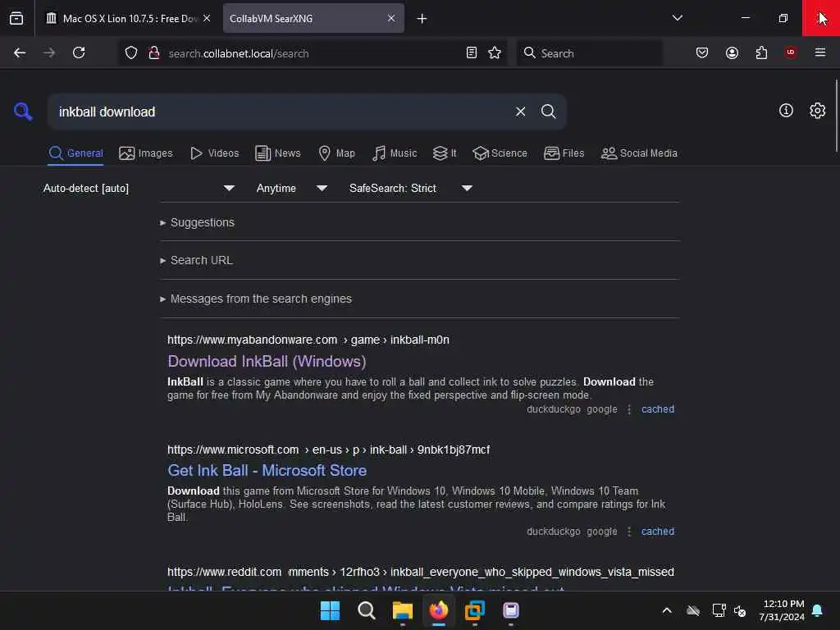The width and height of the screenshot is (840, 630).
Task: Switch to Map category
Action: (x=336, y=153)
